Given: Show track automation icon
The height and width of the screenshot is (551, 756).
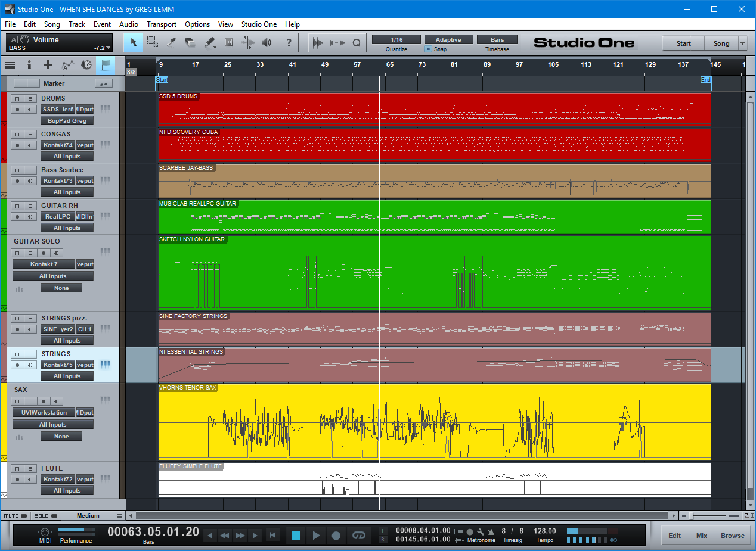Looking at the screenshot, I should pos(68,65).
